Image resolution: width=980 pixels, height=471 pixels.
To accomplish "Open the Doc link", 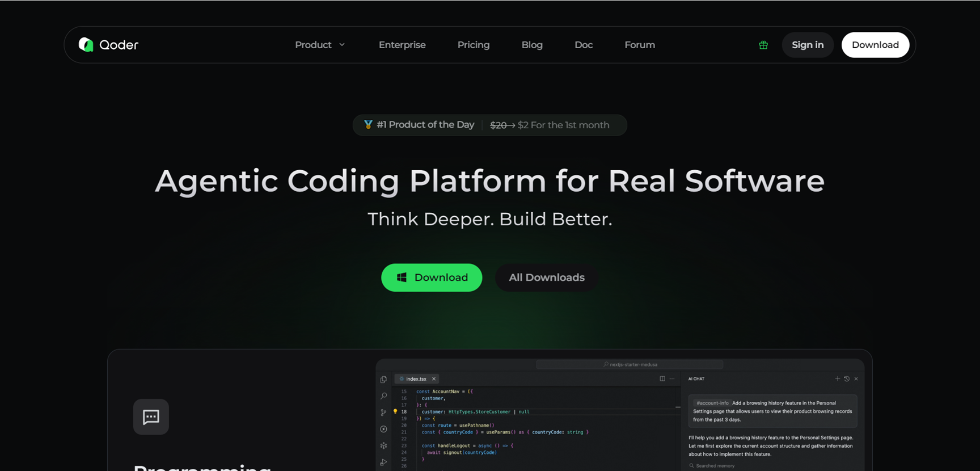I will pyautogui.click(x=584, y=45).
